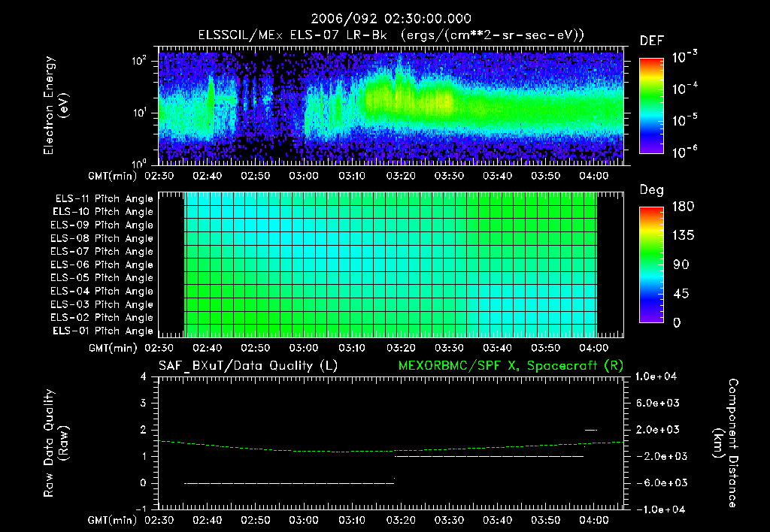770x532 pixels.
Task: Click the white data quality segment at level 0
Action: pos(290,483)
